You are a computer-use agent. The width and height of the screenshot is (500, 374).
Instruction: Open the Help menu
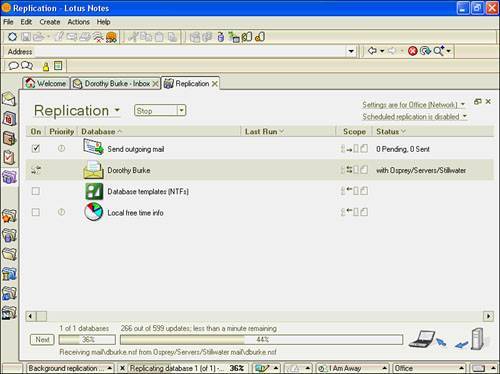(104, 22)
